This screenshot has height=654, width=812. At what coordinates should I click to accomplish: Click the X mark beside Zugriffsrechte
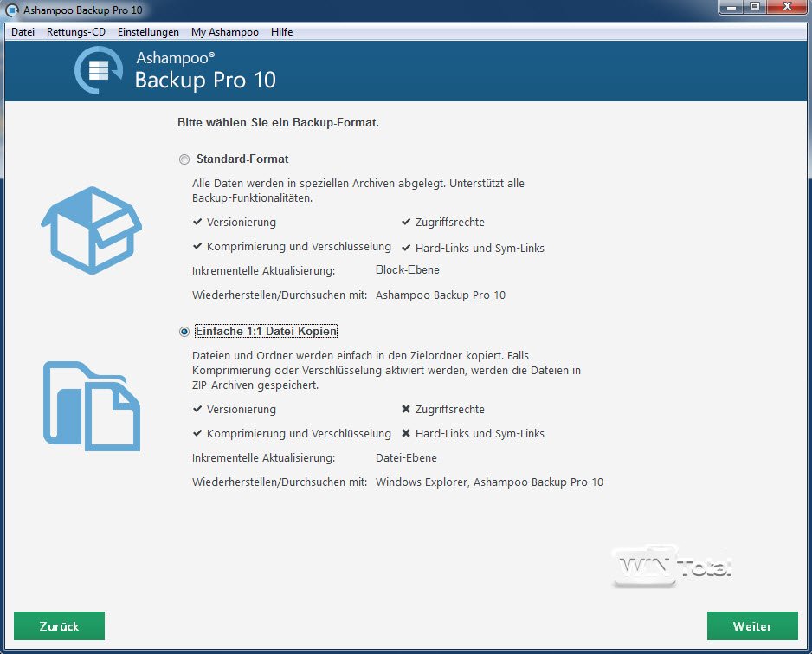point(406,409)
